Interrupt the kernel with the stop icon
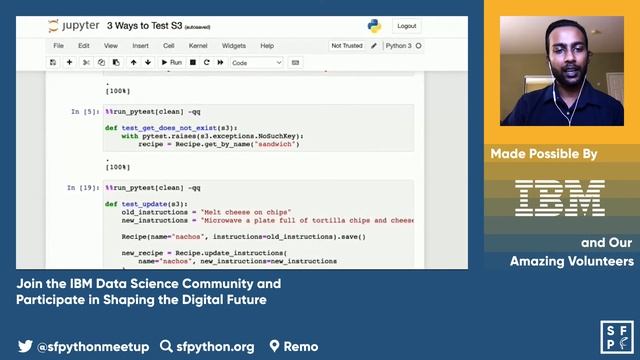640x360 pixels. 193,62
